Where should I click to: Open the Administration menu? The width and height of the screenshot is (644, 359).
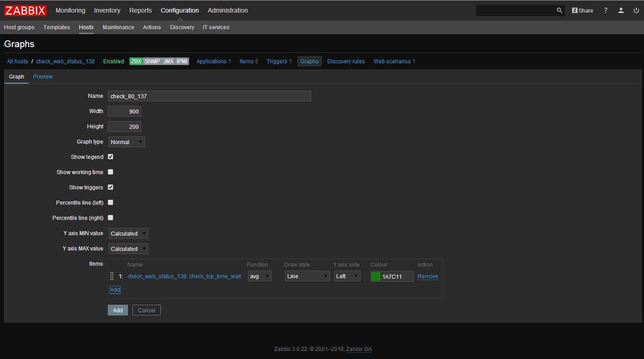coord(228,10)
